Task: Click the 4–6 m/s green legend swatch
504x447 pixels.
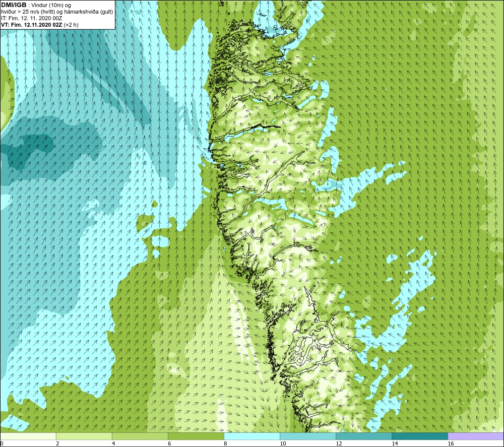Action: click(140, 436)
